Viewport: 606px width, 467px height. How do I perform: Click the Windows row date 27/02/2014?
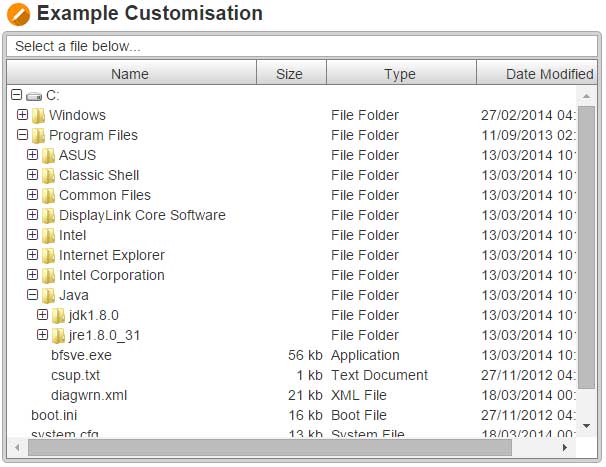point(528,115)
